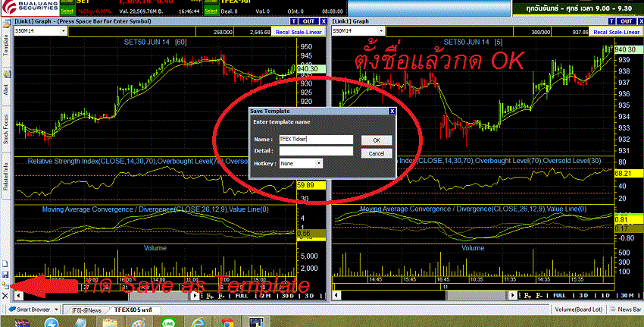Click OK in Save Template dialog

click(x=377, y=140)
